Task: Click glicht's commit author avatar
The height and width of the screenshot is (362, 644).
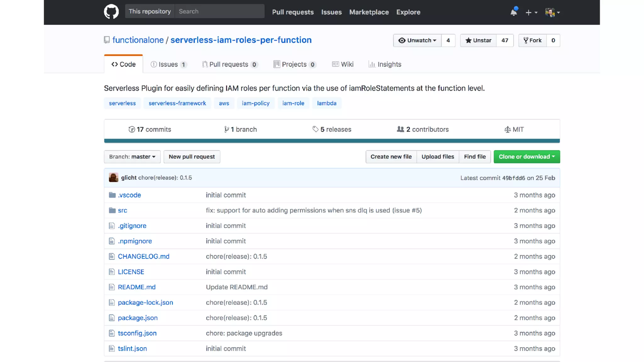Action: [x=114, y=178]
